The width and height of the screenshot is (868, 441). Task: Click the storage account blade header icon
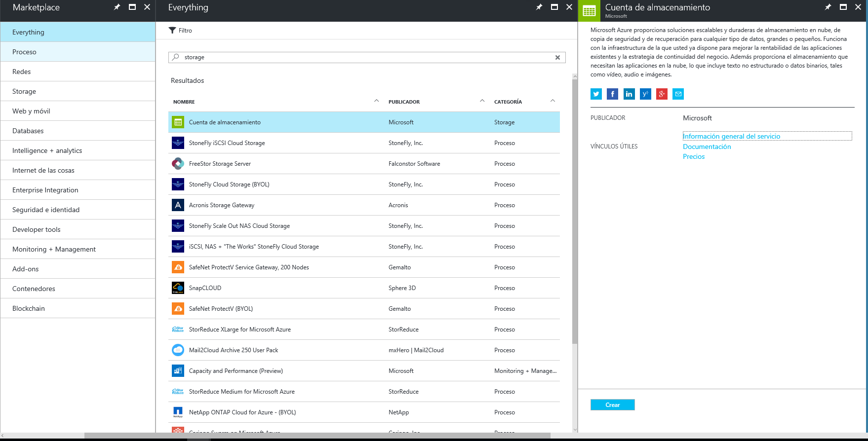[589, 11]
